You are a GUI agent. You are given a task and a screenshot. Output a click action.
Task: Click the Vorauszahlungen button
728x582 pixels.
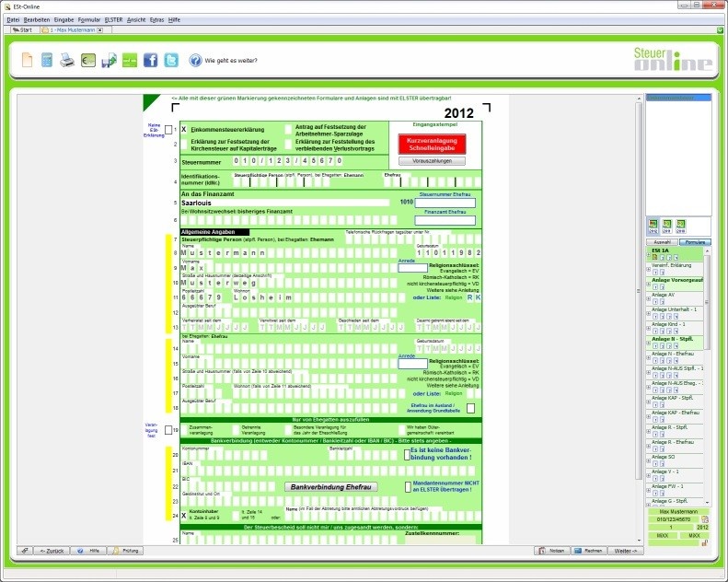tap(432, 161)
